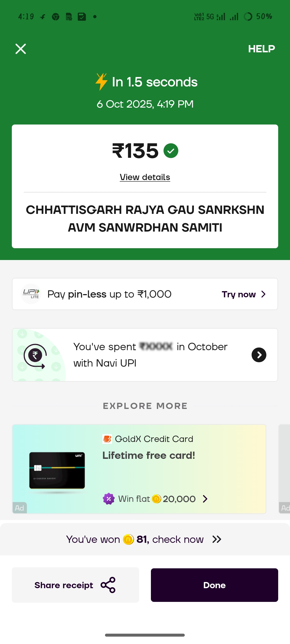Tap the HELP option
290x644 pixels.
pos(261,49)
